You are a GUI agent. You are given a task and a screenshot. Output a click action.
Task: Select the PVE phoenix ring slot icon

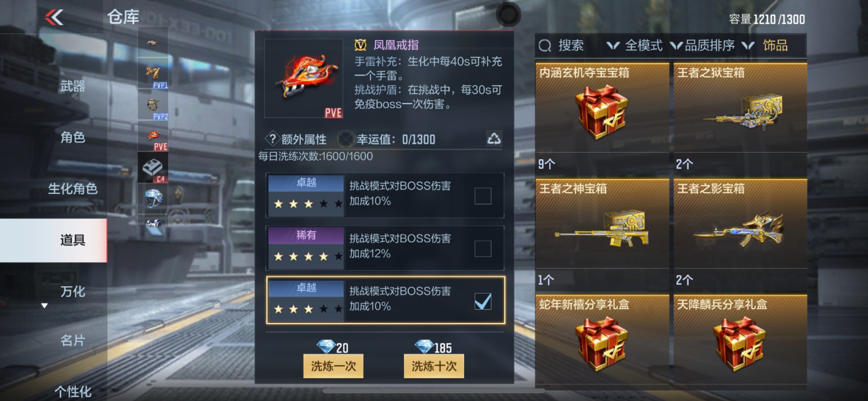[x=153, y=137]
